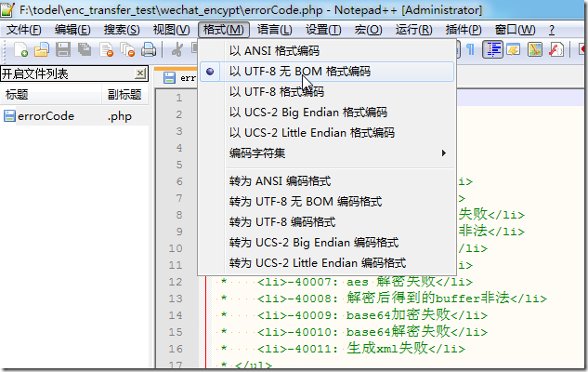The width and height of the screenshot is (588, 372).
Task: Click line number 1 in margin
Action: click(179, 98)
